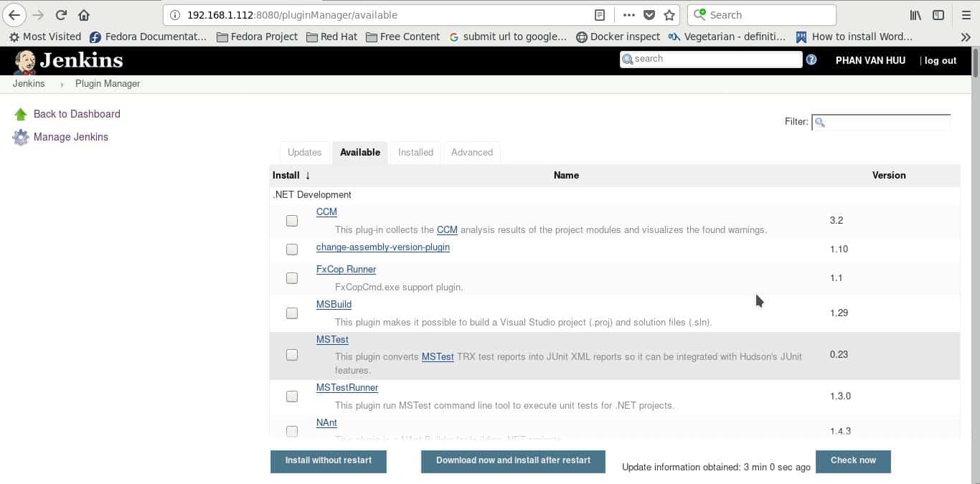Open the Fedora Documentation bookmark
Image resolution: width=980 pixels, height=484 pixels.
coord(149,37)
